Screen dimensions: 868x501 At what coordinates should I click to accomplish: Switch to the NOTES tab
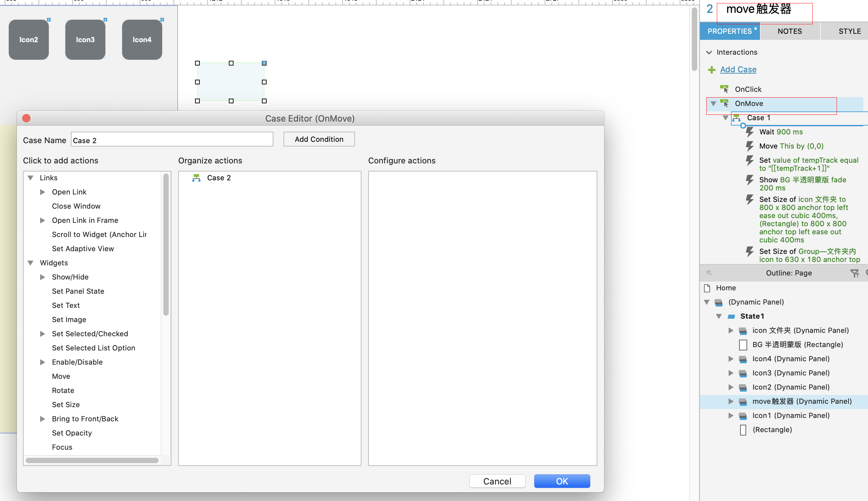790,31
